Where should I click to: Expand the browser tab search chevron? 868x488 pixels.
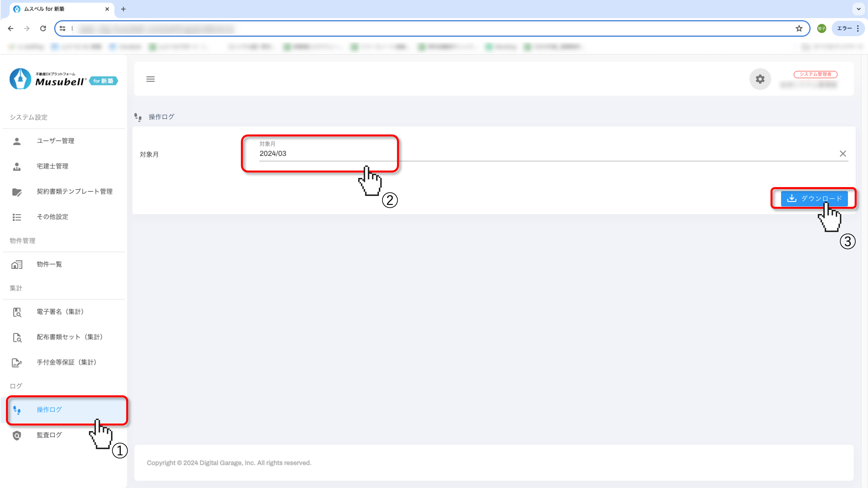coord(859,9)
